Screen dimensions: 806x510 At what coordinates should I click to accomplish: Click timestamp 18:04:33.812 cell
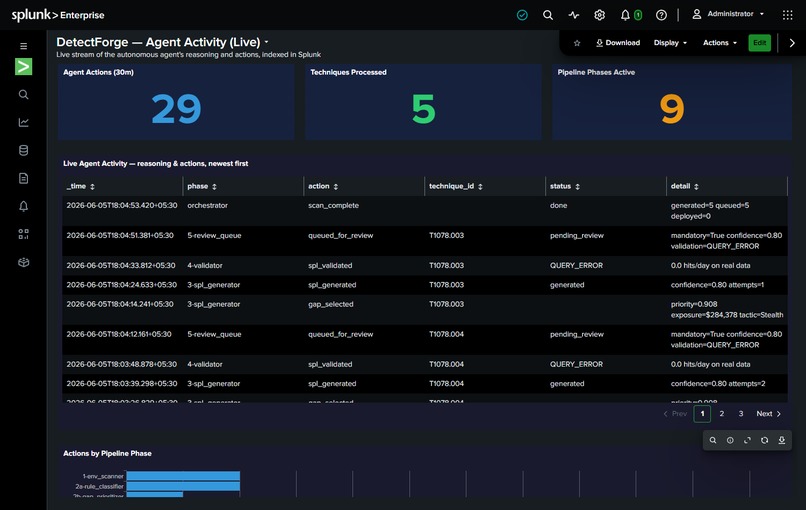click(121, 265)
